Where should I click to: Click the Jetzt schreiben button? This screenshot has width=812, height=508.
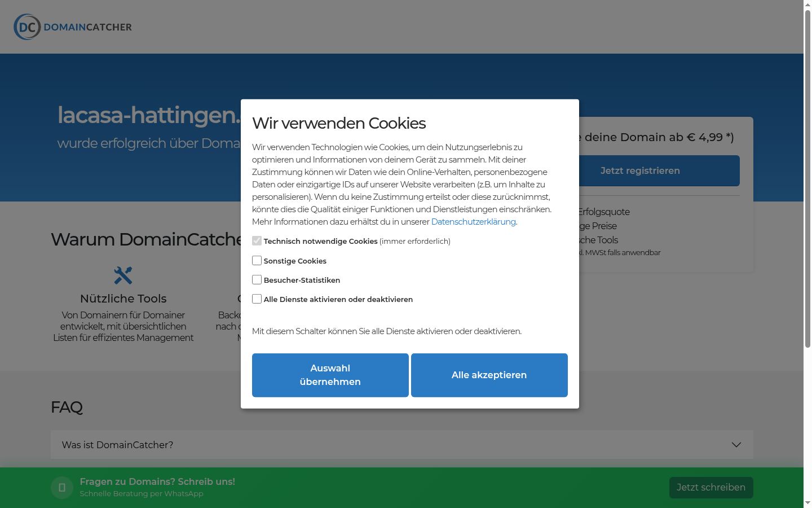point(711,488)
